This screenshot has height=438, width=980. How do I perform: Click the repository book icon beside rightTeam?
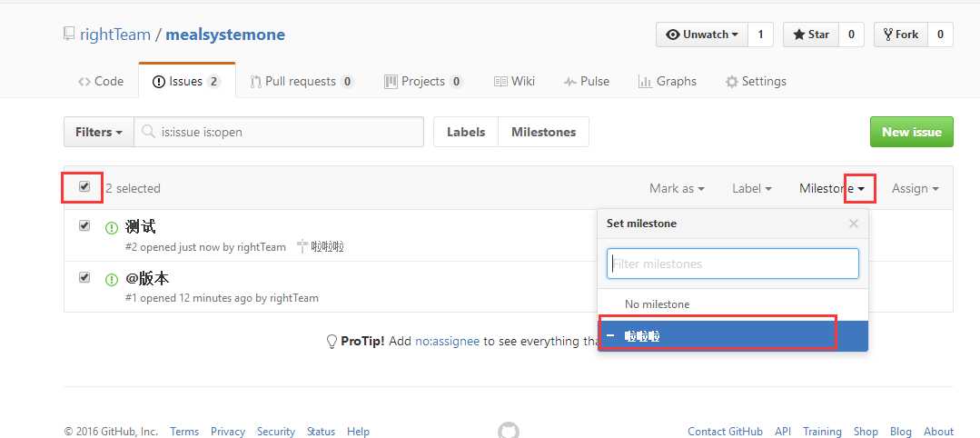point(69,34)
